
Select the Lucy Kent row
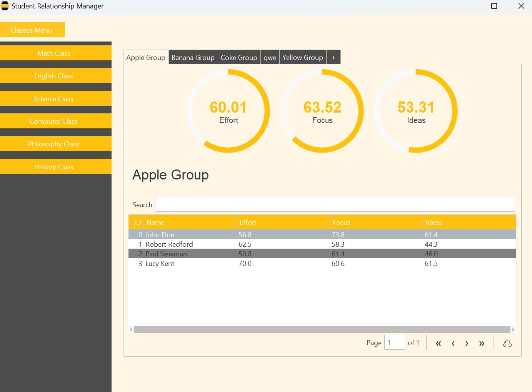(x=322, y=263)
